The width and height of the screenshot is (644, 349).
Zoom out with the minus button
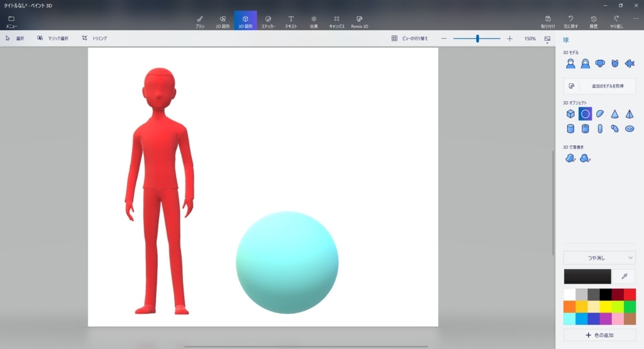pyautogui.click(x=443, y=38)
